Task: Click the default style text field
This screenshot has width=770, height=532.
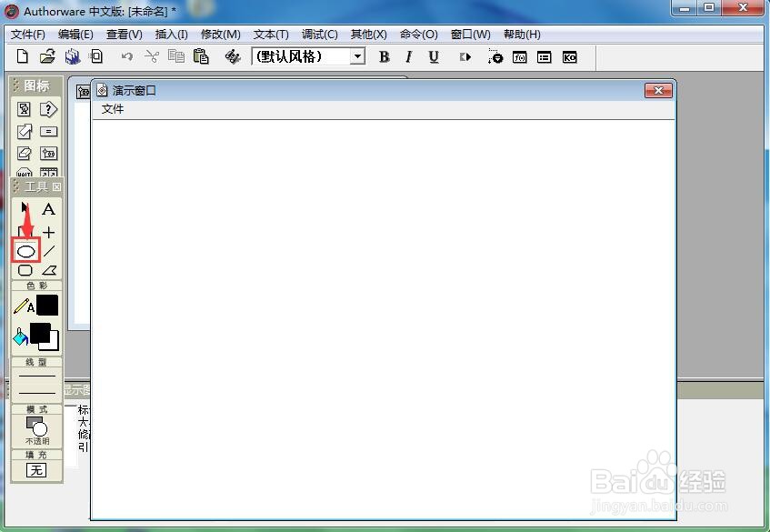Action: coord(302,56)
